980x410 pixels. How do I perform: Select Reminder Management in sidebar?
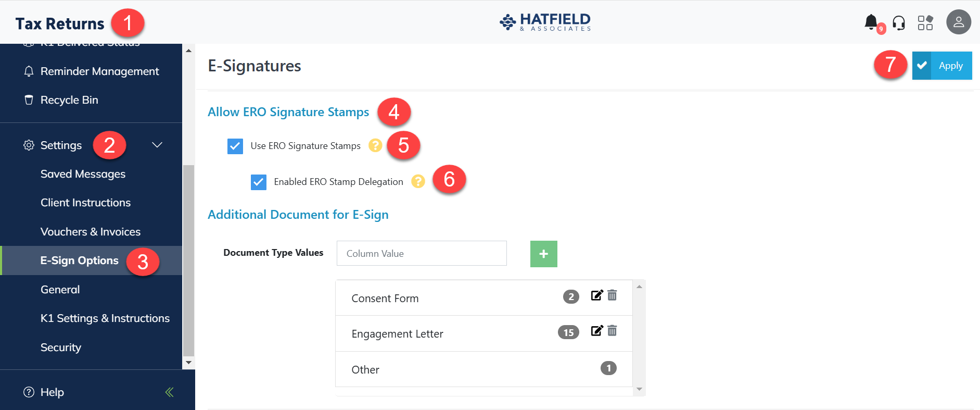pos(99,71)
